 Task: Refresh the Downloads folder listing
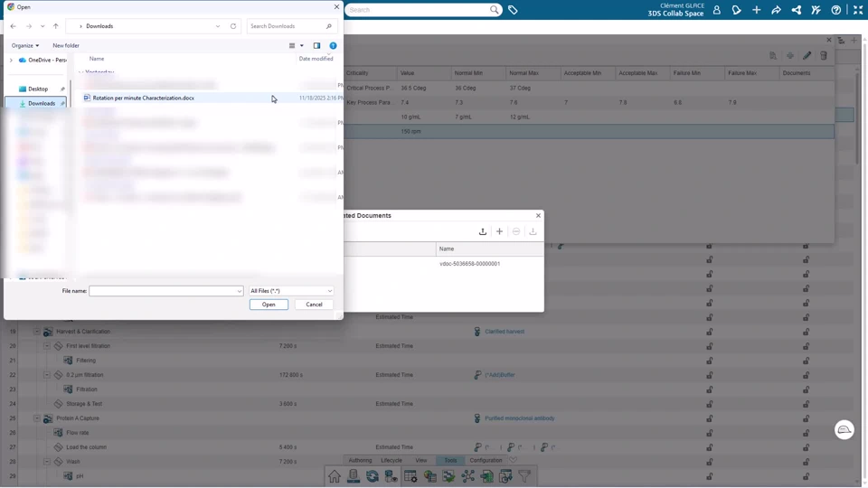coord(233,26)
